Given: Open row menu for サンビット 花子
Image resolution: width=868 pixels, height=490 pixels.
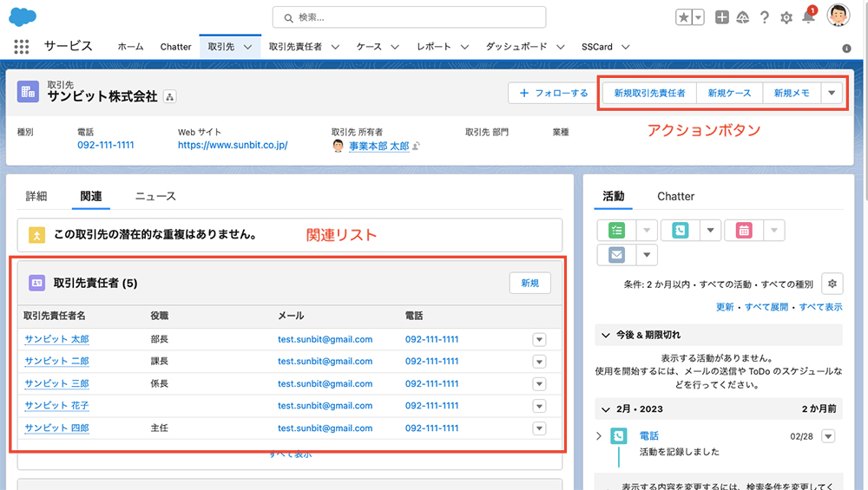Looking at the screenshot, I should click(x=539, y=406).
